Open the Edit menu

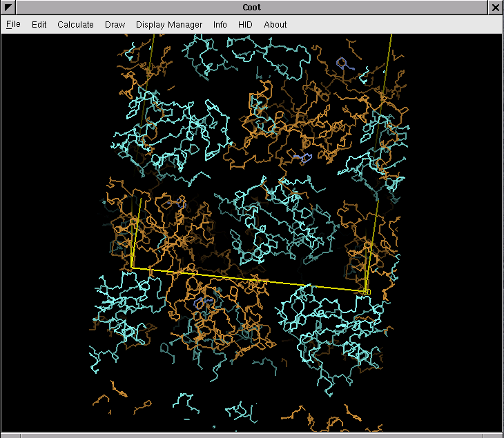pyautogui.click(x=39, y=25)
